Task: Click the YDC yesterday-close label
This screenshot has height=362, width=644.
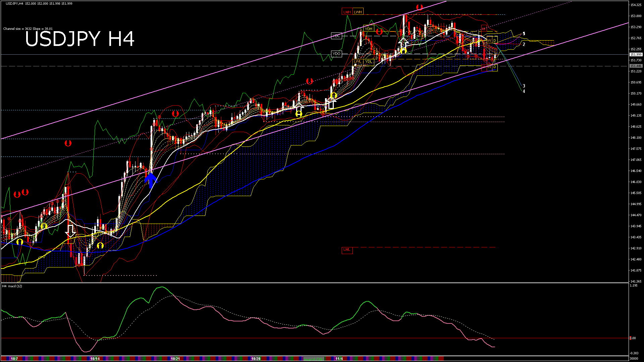Action: [336, 36]
